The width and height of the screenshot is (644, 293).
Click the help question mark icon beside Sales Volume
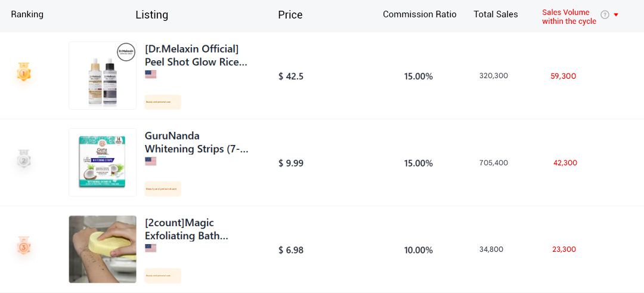tap(605, 15)
